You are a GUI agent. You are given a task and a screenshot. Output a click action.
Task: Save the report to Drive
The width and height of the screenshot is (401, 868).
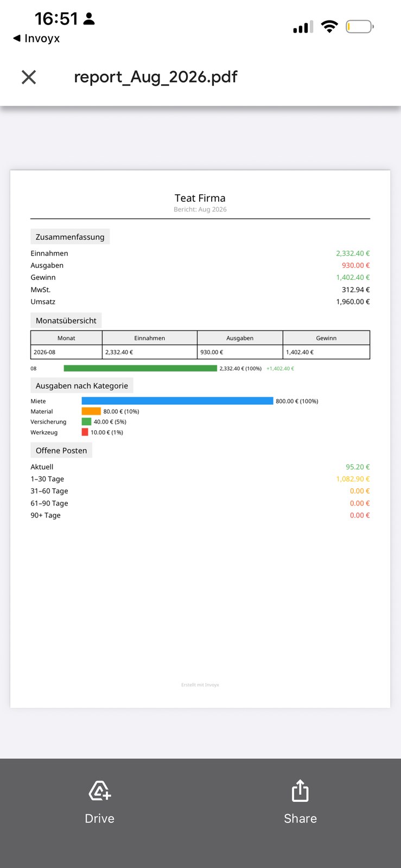100,802
